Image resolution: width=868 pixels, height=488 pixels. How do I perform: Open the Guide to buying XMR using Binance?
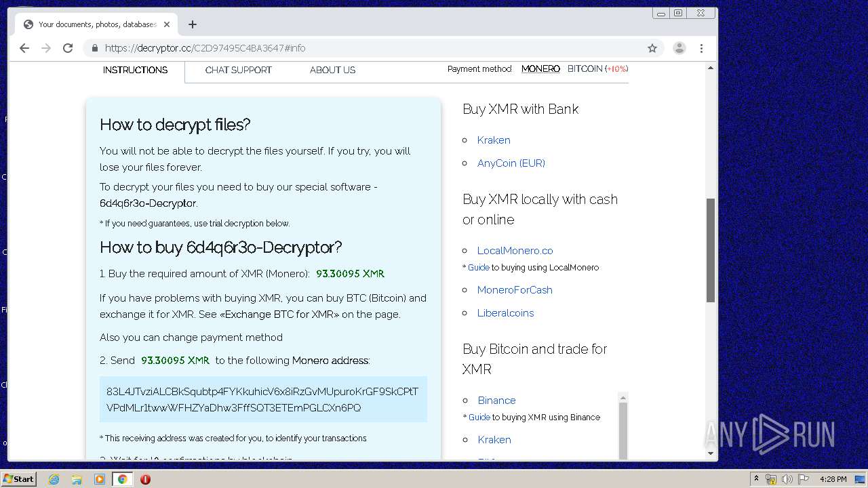click(x=479, y=418)
